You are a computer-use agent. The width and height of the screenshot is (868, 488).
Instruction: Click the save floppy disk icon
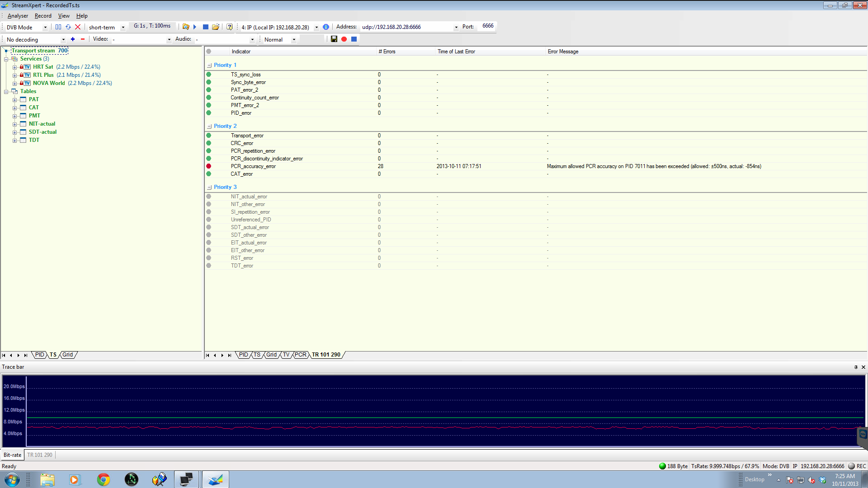334,39
